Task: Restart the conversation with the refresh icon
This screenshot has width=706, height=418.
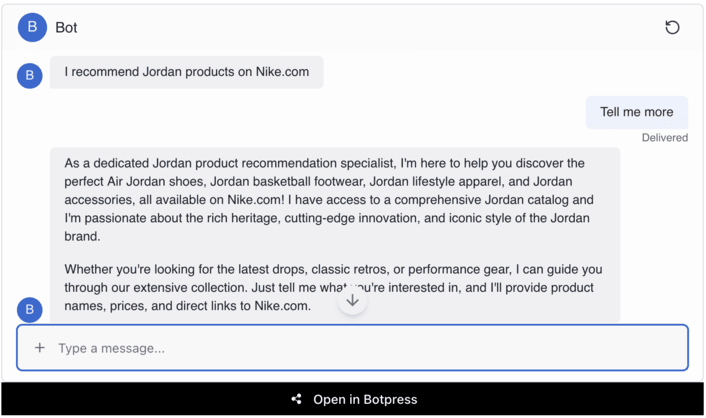Action: (672, 27)
